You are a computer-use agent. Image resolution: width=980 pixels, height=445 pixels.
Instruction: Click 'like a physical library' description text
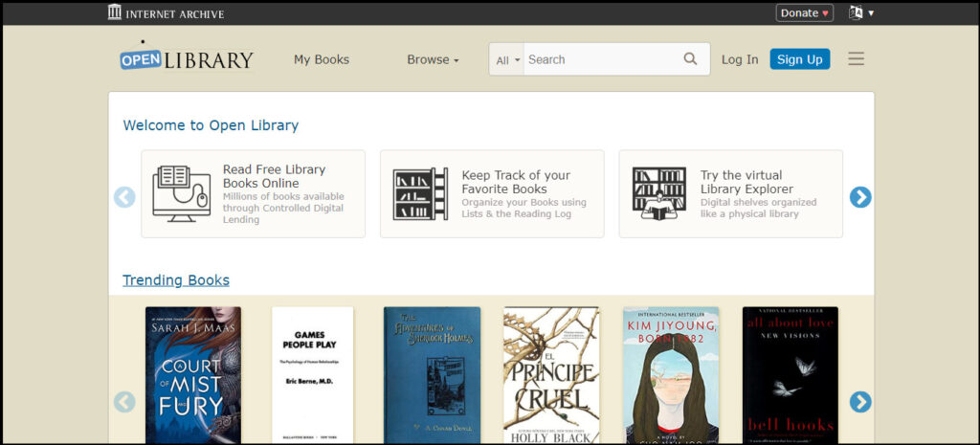coord(749,213)
